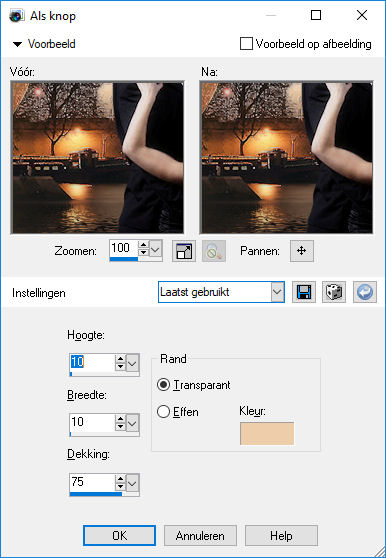Collapse the Voorbeeld preview section

17,44
